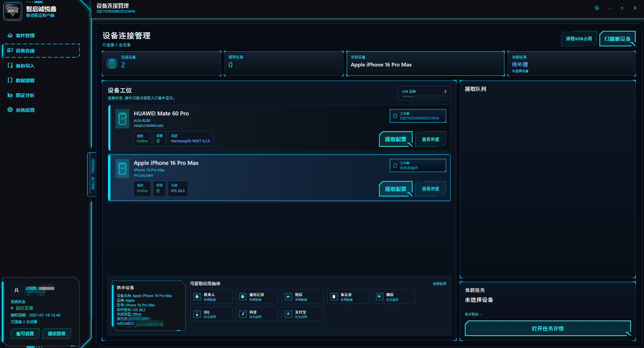Click the 清理ADB占用 button
The width and height of the screenshot is (644, 348).
tap(579, 39)
